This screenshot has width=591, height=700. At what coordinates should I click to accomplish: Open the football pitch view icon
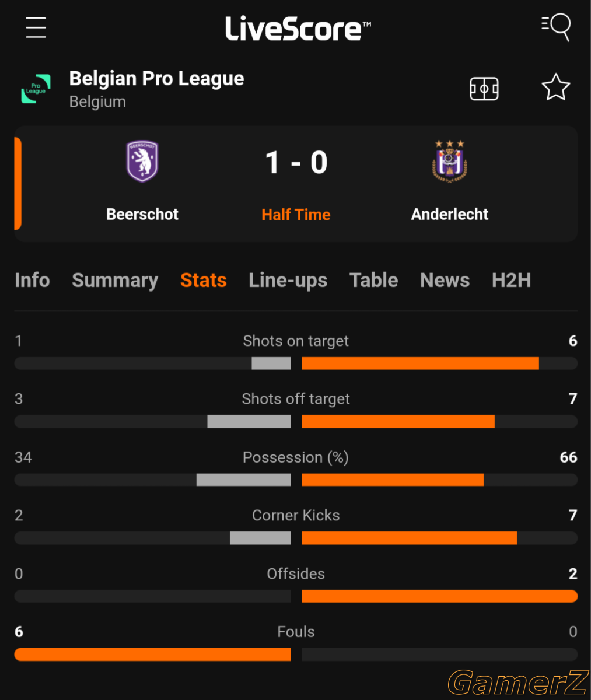tap(484, 89)
